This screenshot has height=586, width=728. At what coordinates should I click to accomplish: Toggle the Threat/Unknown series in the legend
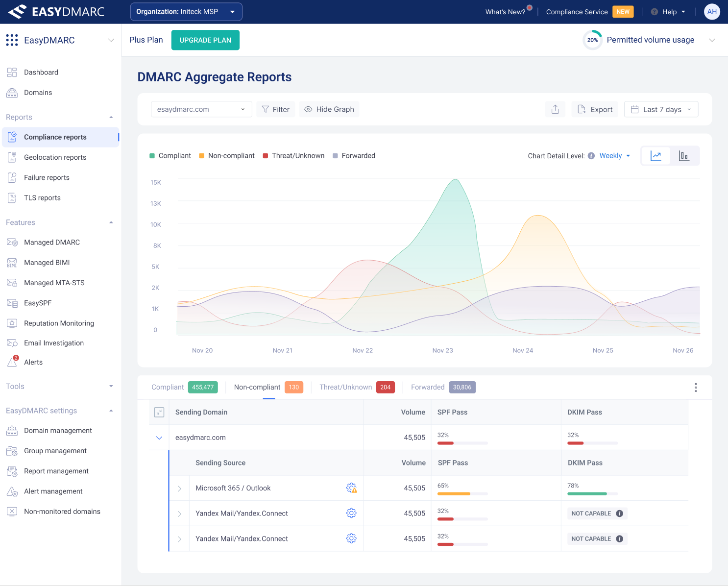[293, 156]
